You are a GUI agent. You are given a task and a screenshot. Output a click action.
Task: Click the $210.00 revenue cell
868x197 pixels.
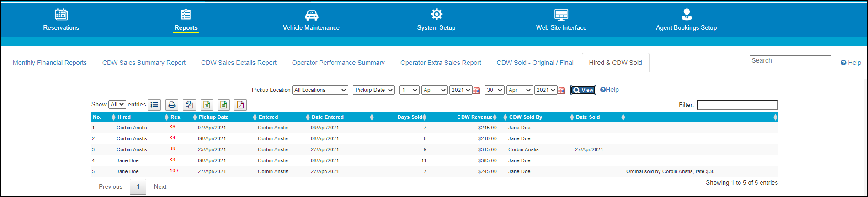point(487,138)
